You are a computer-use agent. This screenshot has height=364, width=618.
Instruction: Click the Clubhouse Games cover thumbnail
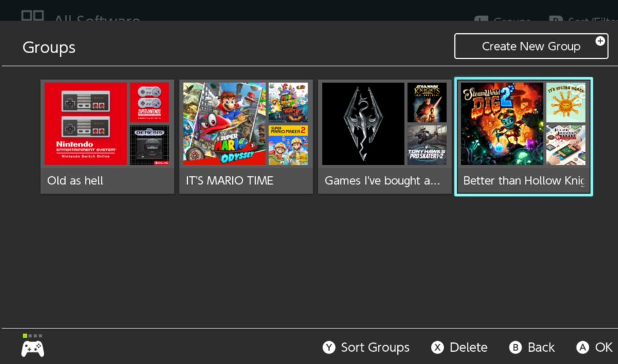[x=565, y=145]
